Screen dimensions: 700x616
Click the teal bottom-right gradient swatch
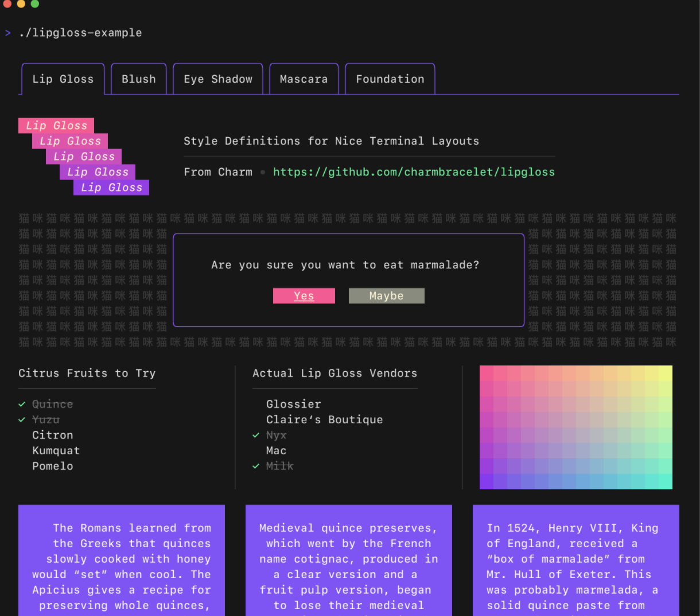click(x=666, y=482)
